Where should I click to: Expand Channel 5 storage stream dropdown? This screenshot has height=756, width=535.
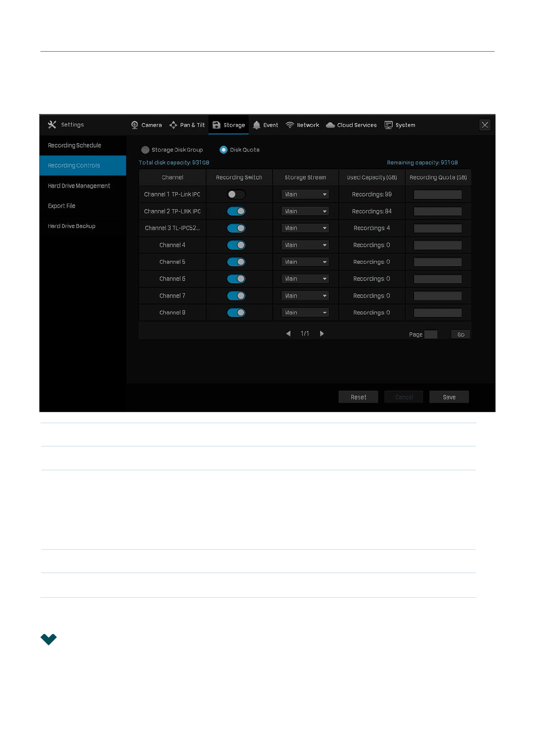tap(305, 262)
